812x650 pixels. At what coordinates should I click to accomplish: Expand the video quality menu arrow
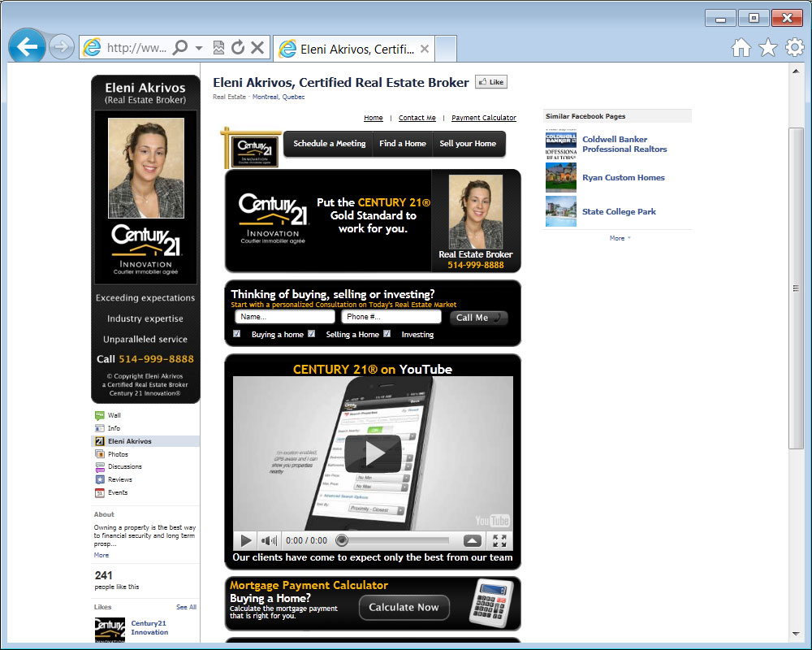pos(472,541)
